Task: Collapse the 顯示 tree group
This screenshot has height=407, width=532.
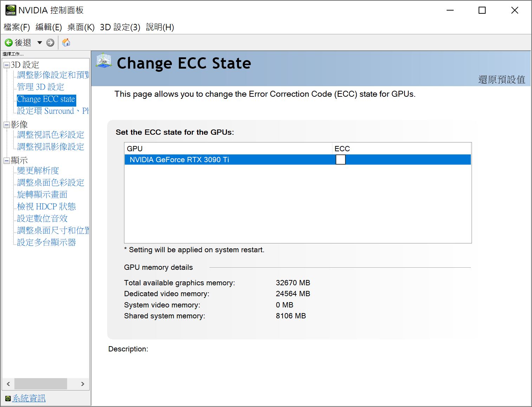Action: click(x=7, y=160)
